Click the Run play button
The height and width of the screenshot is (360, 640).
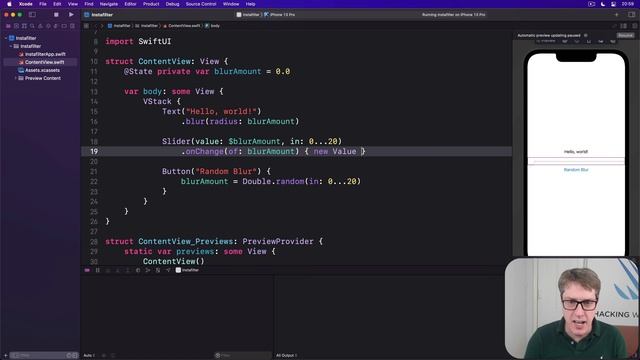(71, 15)
